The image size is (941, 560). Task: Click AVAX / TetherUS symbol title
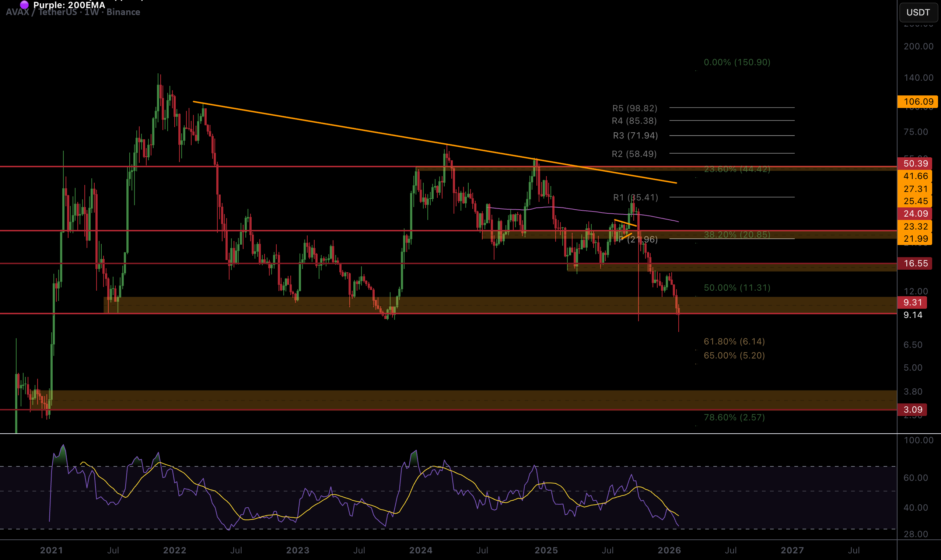[42, 12]
